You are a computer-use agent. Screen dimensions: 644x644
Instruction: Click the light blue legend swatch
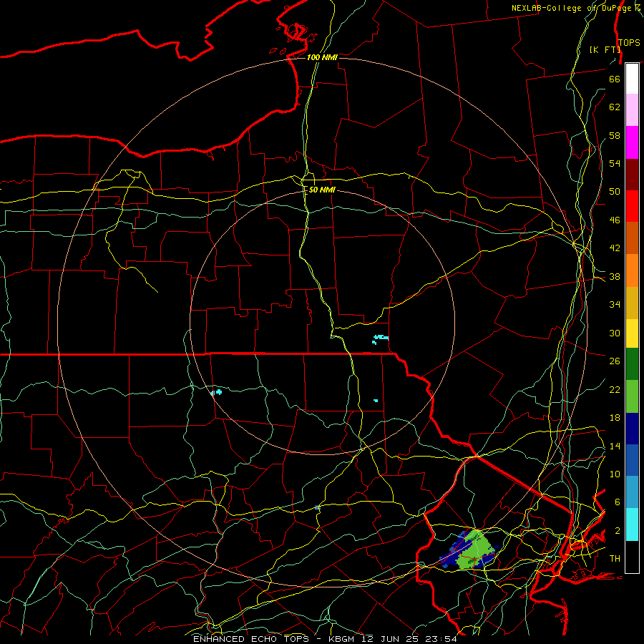point(632,492)
